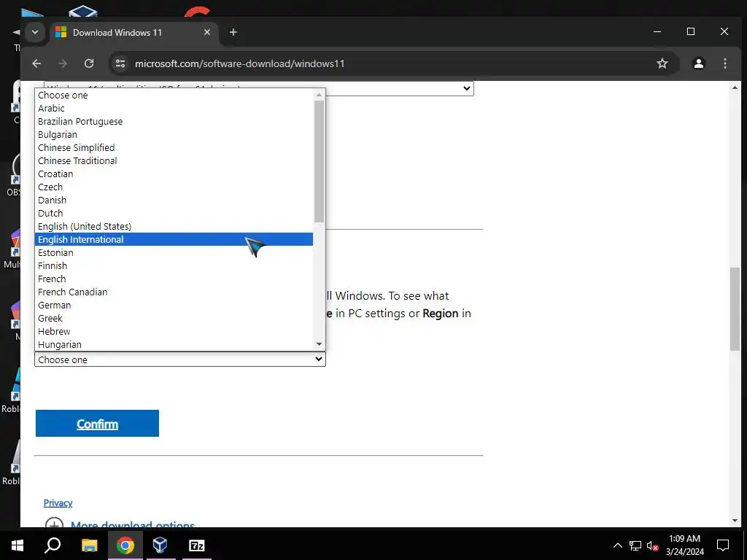Viewport: 747px width, 560px height.
Task: Pick Croatian from the list
Action: (174, 174)
